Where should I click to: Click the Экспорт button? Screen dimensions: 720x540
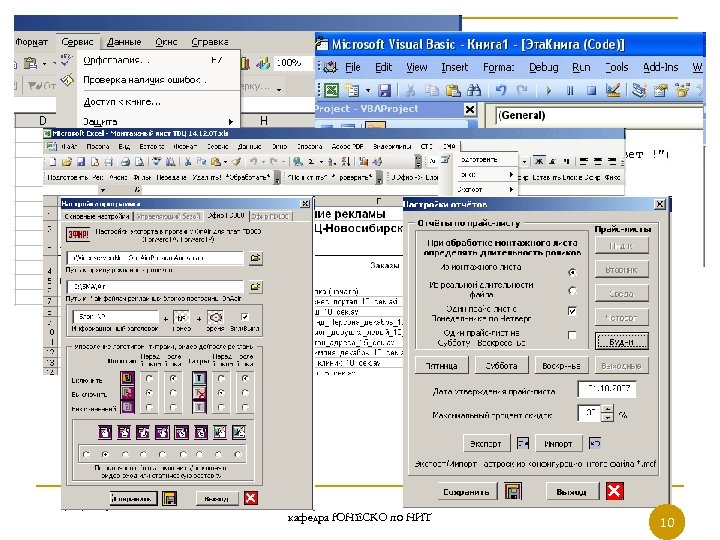pyautogui.click(x=486, y=444)
